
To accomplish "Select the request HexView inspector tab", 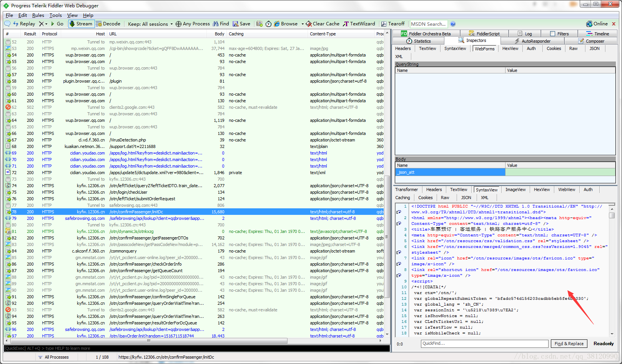I will tap(510, 48).
